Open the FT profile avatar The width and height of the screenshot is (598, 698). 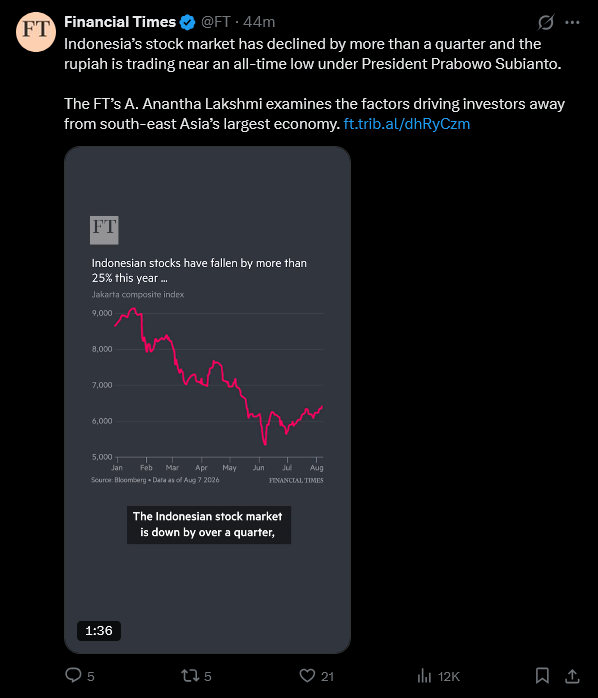click(x=36, y=32)
